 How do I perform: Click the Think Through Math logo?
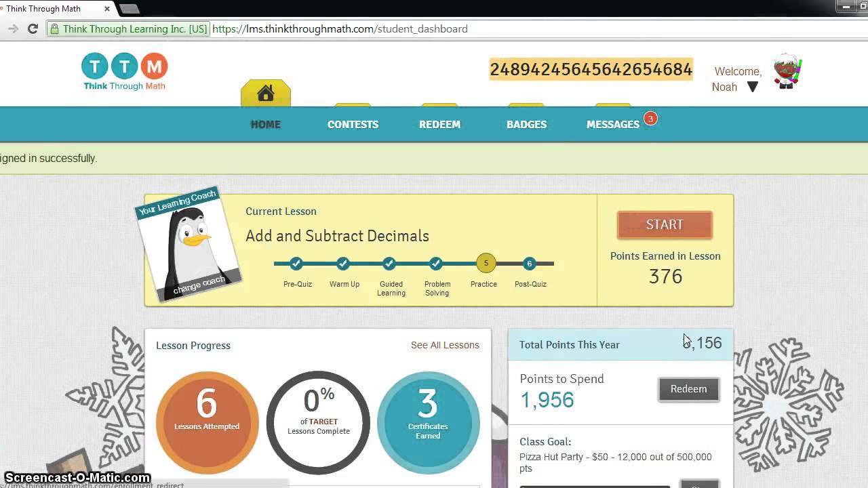(x=124, y=71)
